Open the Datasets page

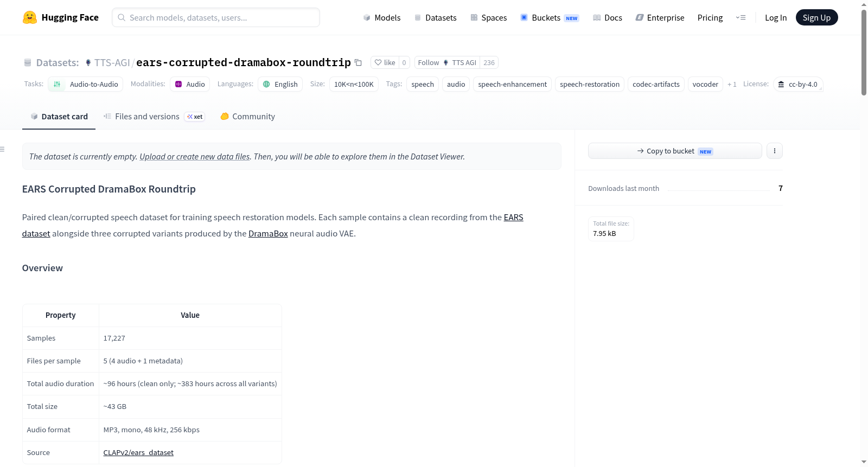click(435, 17)
